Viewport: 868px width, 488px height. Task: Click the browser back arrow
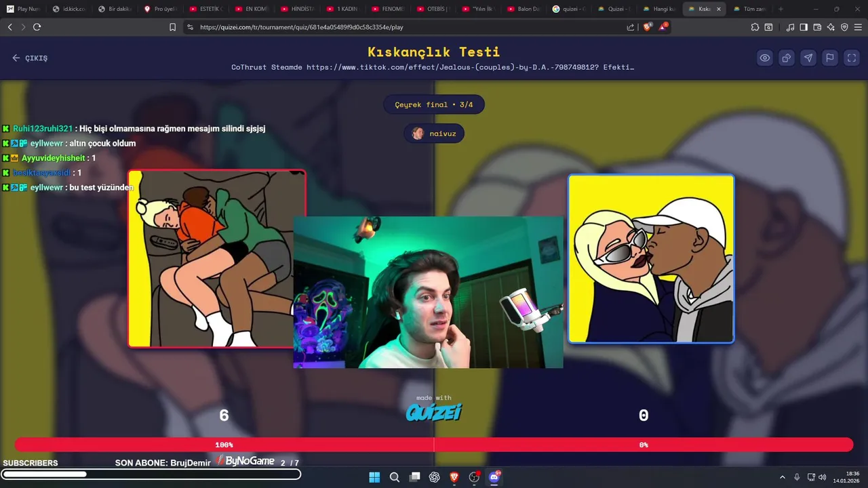9,27
